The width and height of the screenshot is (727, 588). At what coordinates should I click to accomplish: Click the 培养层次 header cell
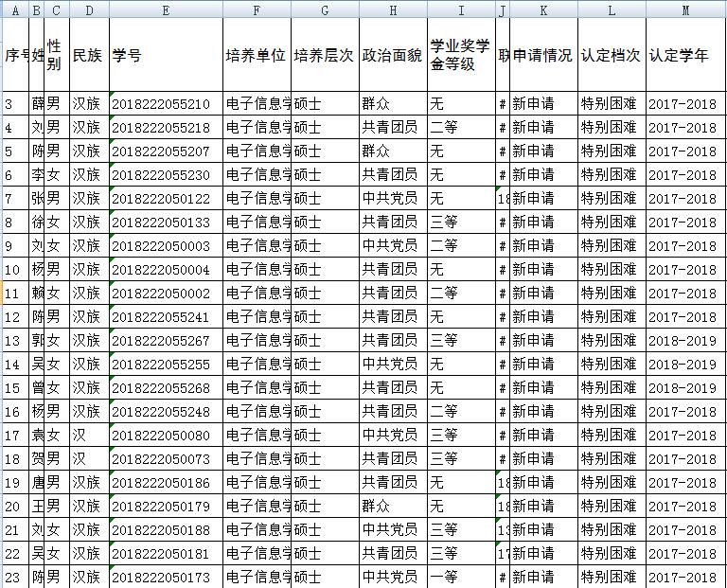coord(325,55)
